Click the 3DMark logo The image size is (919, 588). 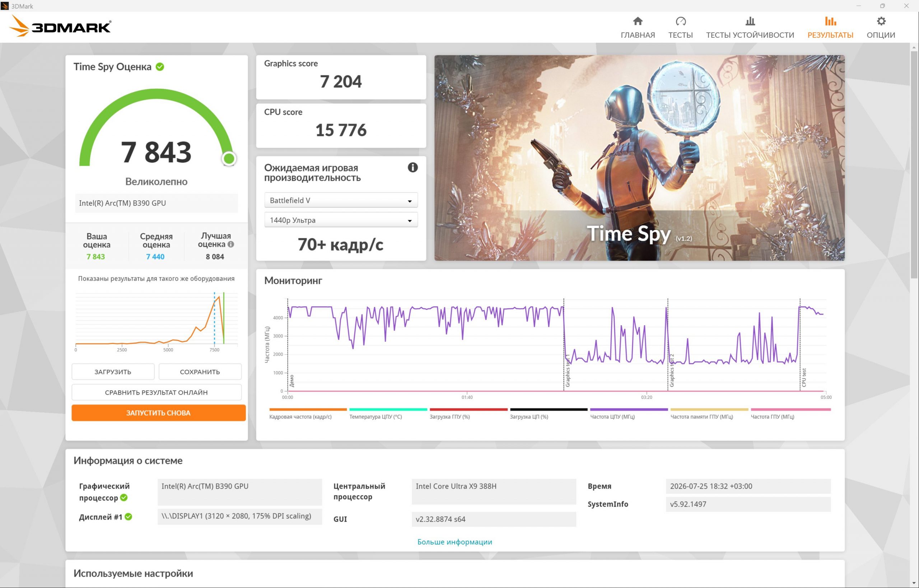60,26
